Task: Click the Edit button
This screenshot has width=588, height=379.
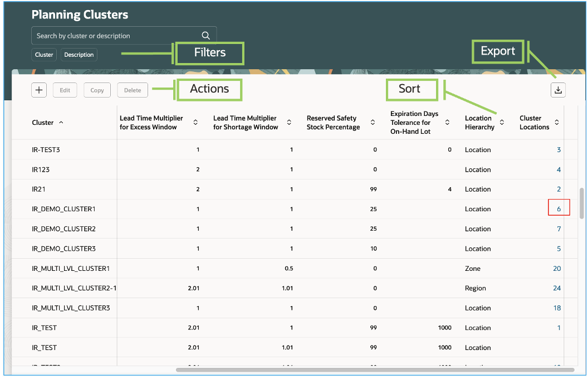Action: pos(65,90)
